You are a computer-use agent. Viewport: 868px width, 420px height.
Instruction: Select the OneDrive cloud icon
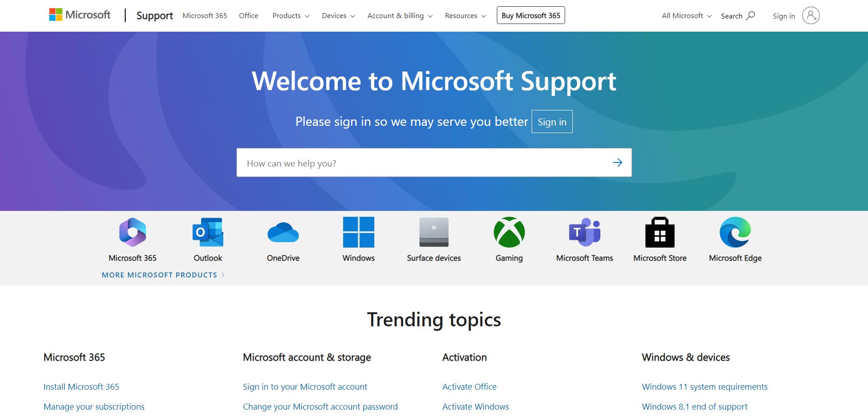point(283,232)
